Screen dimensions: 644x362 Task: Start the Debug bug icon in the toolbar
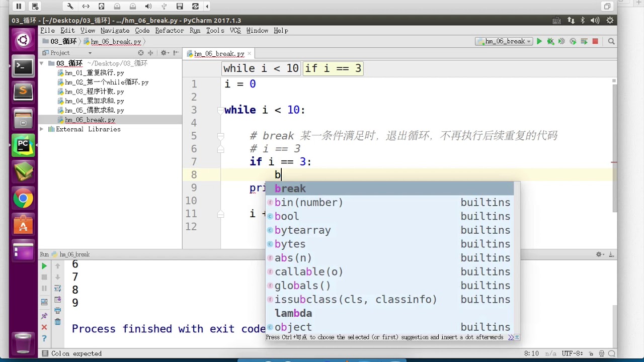[550, 42]
